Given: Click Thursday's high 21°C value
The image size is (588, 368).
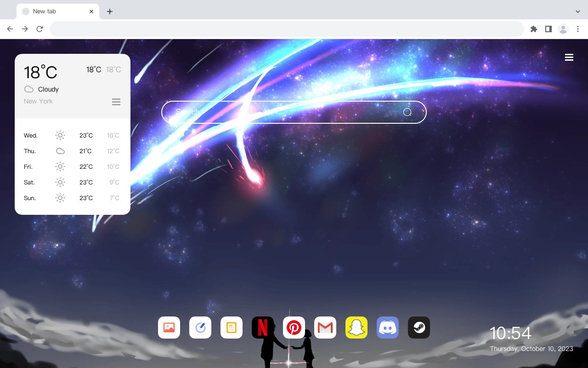Looking at the screenshot, I should point(85,151).
